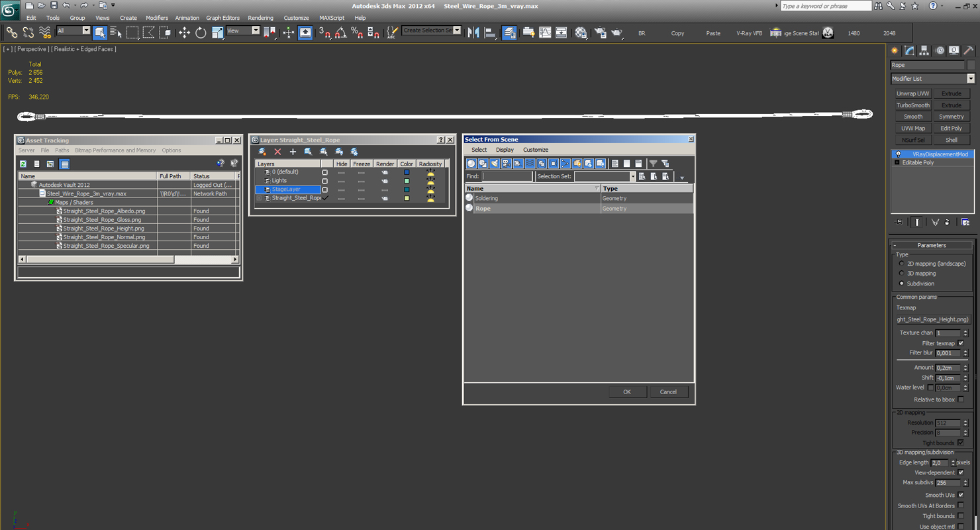Screen dimensions: 980x530
Task: Open the Rendering menu
Action: 260,18
